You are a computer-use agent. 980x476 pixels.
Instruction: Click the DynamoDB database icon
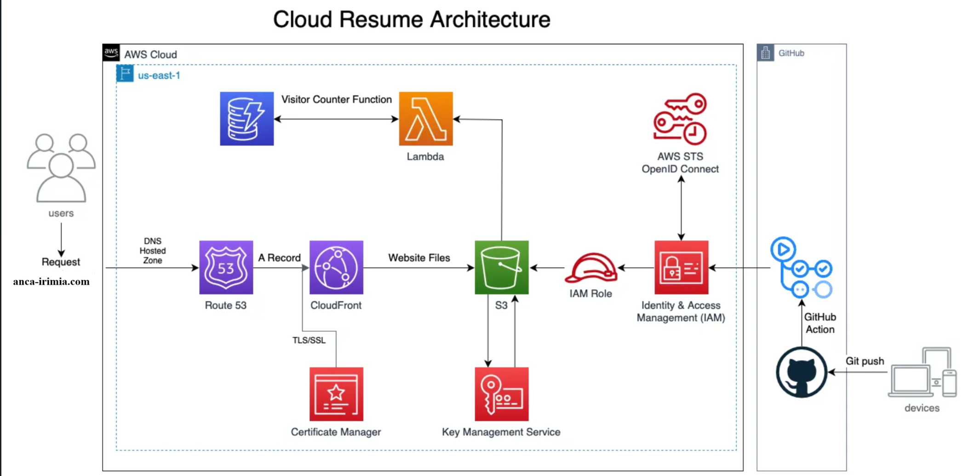click(x=247, y=119)
